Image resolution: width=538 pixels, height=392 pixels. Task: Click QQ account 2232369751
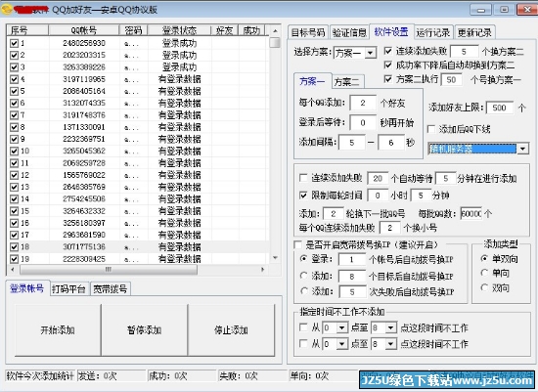click(x=84, y=139)
